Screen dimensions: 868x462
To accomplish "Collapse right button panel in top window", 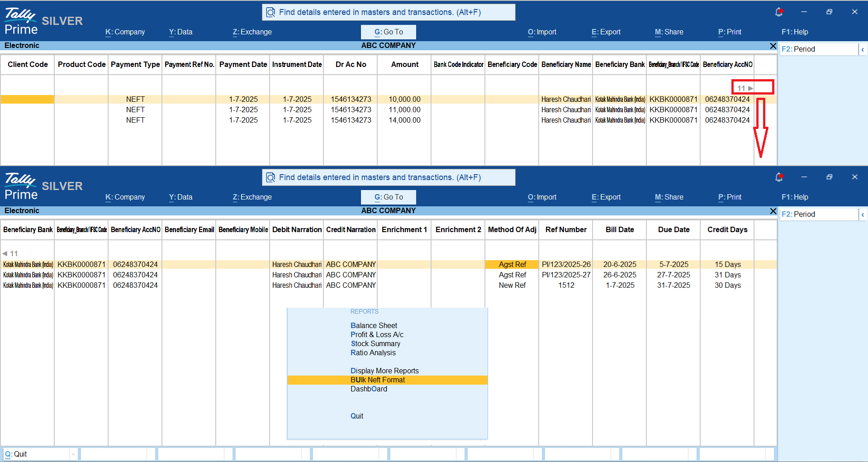I will point(863,49).
